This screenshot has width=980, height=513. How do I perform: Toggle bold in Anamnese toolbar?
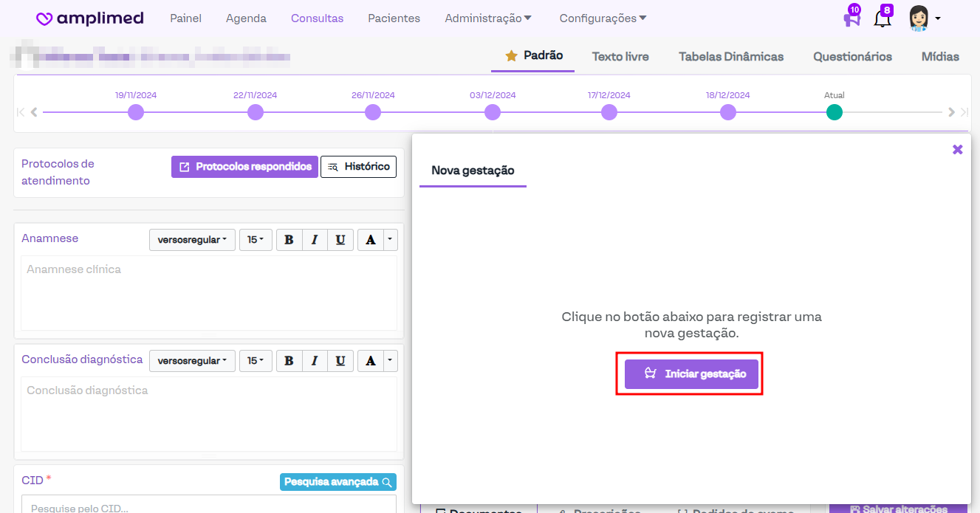[289, 240]
